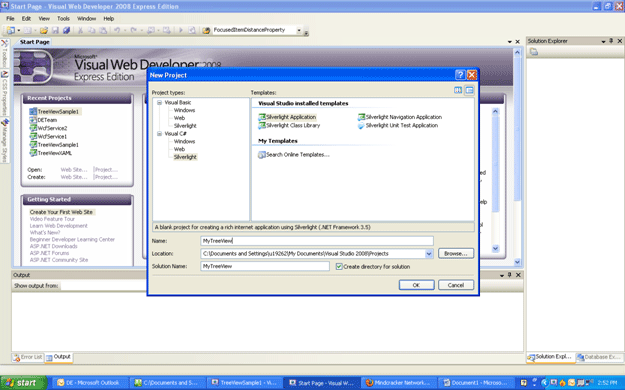This screenshot has height=390, width=625.
Task: Click the Windows start button
Action: point(24,383)
